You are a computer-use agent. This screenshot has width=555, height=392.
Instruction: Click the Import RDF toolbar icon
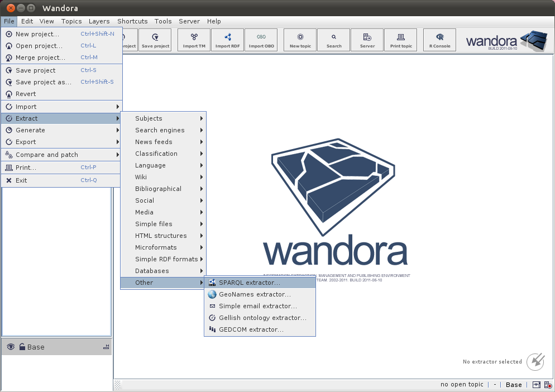pyautogui.click(x=227, y=40)
